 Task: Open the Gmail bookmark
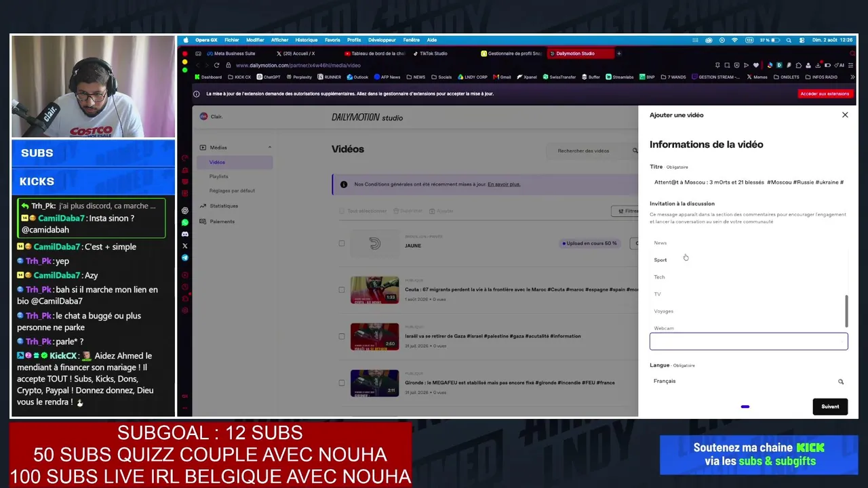tap(502, 77)
